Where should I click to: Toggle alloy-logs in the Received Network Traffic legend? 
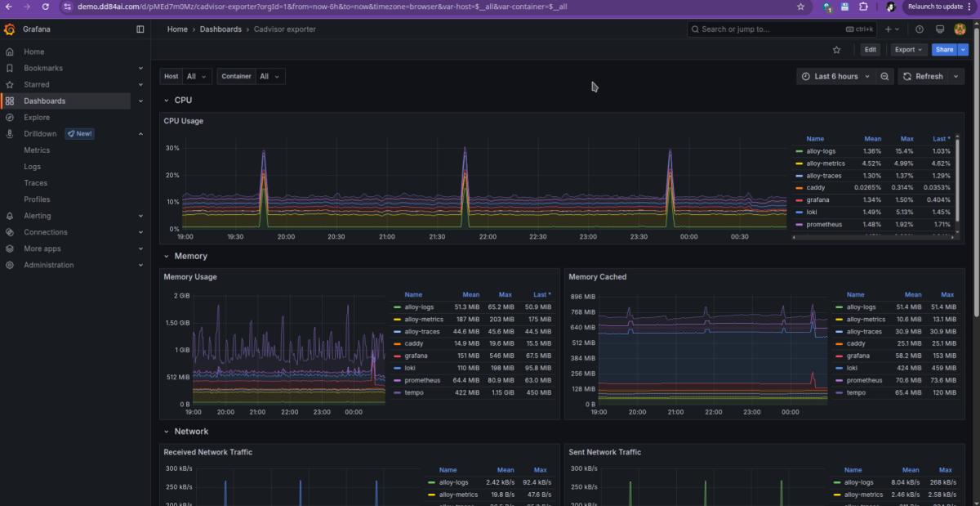[454, 482]
